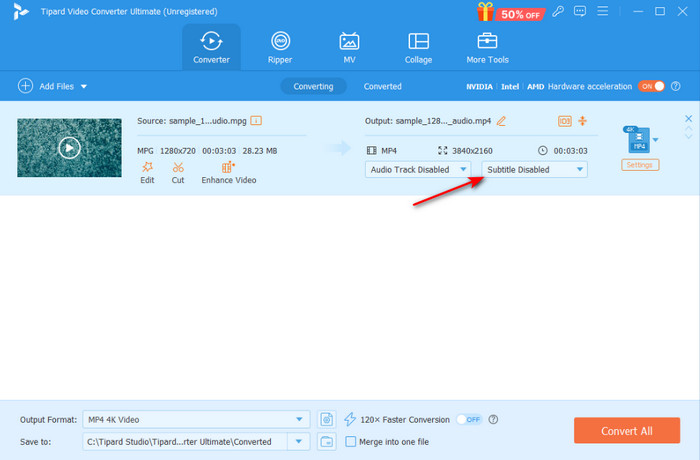Click the MP4 film format icon
700x460 pixels.
(x=371, y=151)
